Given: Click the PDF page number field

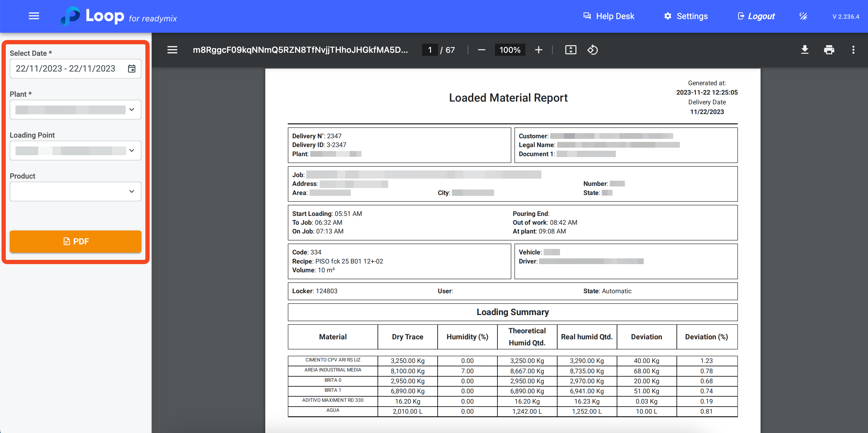Looking at the screenshot, I should pyautogui.click(x=430, y=50).
